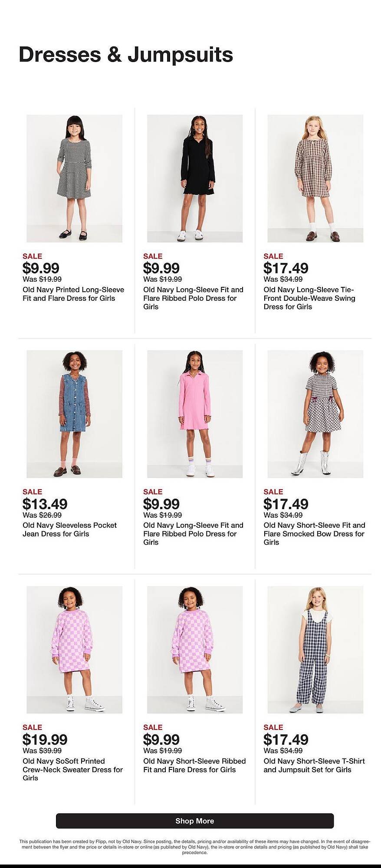This screenshot has height=868, width=381.
Task: Select the smocked bow dress photo
Action: coord(315,414)
